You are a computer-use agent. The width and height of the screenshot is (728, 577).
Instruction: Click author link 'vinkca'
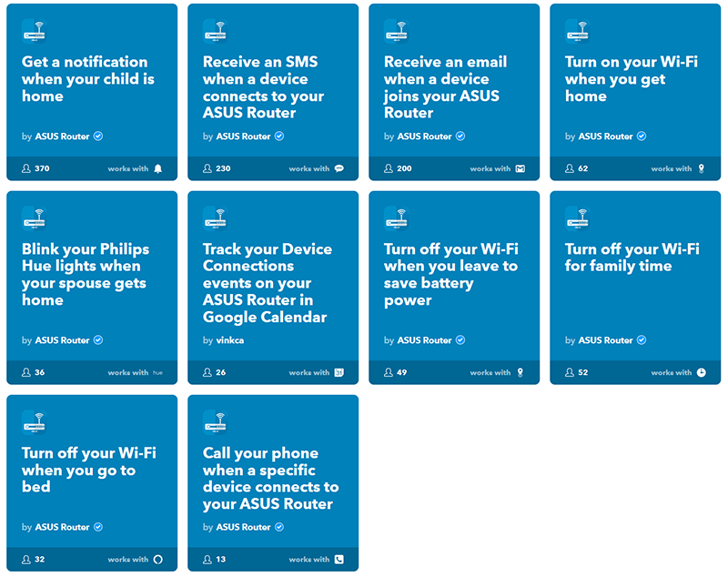230,340
